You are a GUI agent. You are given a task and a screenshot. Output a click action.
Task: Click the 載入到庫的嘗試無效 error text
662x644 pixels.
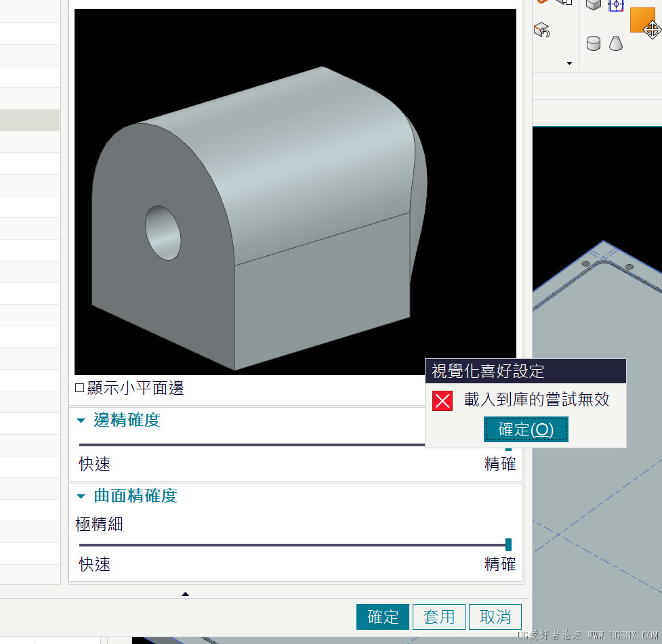click(x=537, y=400)
